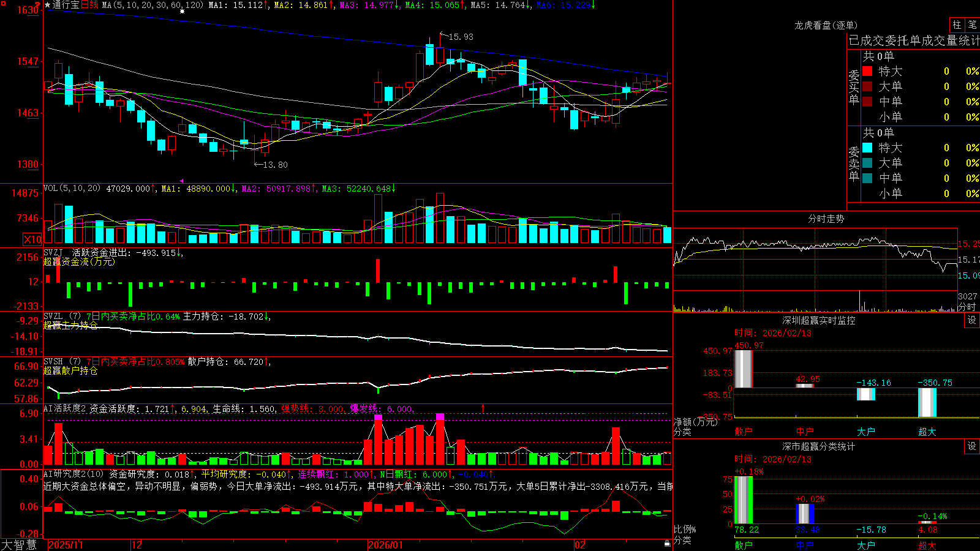Click 深圳超赢实时监控 panel title
This screenshot has height=551, width=980.
(819, 320)
